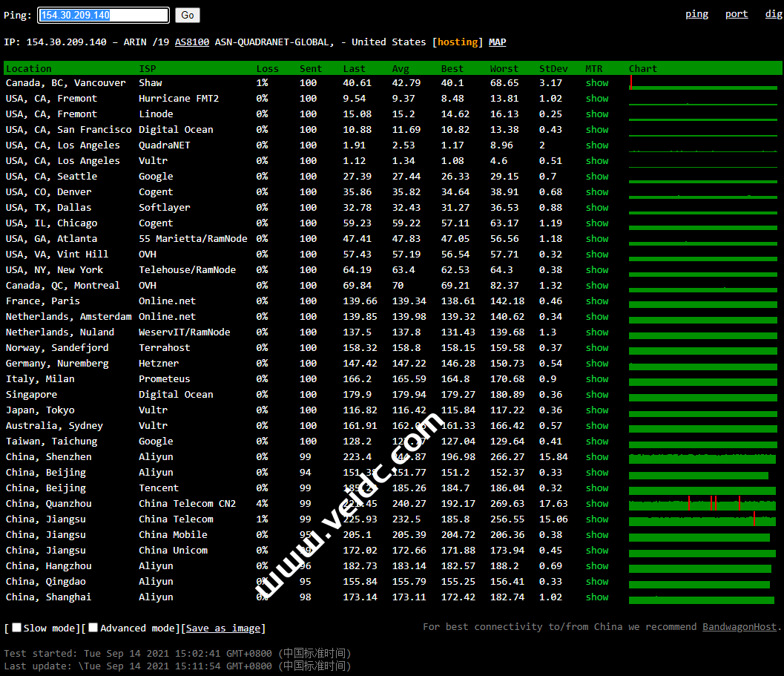The image size is (784, 676).
Task: Click the Save as image link
Action: point(223,629)
